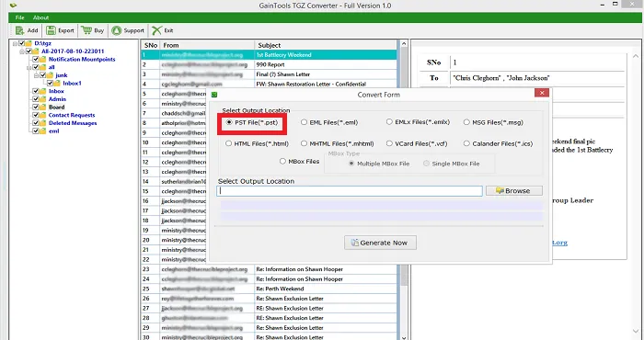This screenshot has width=644, height=340.
Task: Uncheck the junk folder checkbox
Action: (x=43, y=75)
